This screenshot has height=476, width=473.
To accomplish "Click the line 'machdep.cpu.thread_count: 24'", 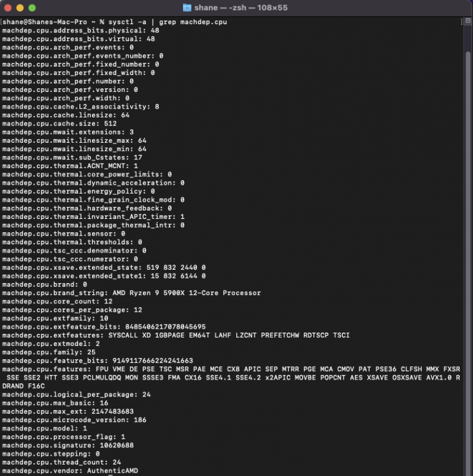I will coord(62,463).
